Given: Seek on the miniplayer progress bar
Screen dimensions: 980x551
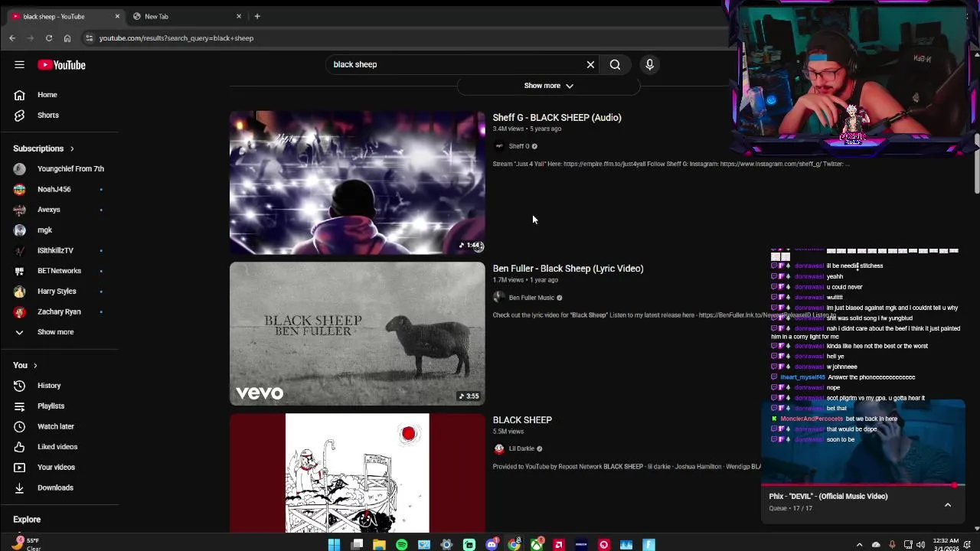Looking at the screenshot, I should tap(864, 485).
